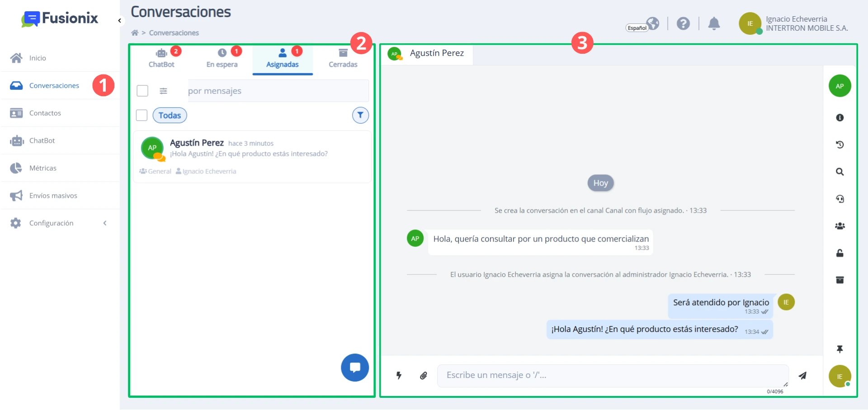Click the headset agent assignment icon
The height and width of the screenshot is (410, 868).
point(840,199)
